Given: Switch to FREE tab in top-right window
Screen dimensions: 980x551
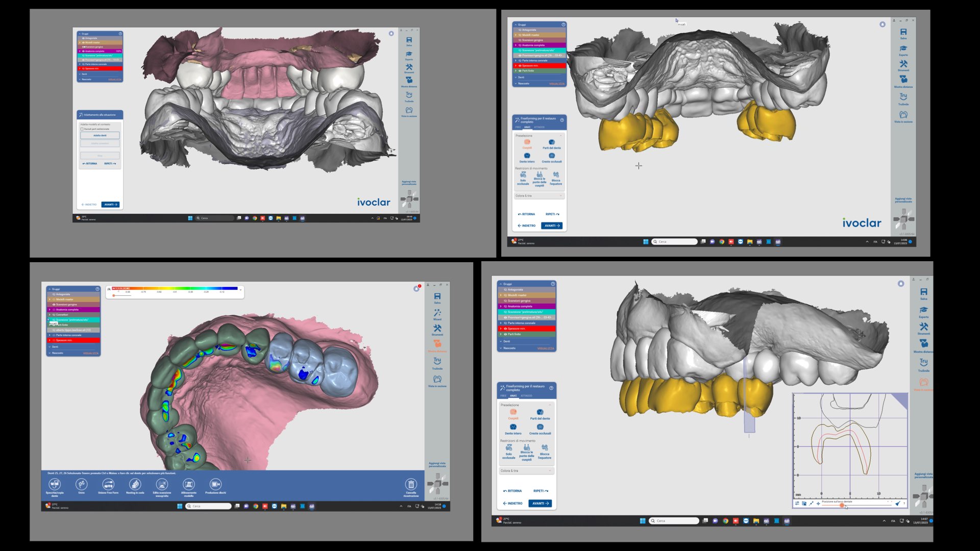Looking at the screenshot, I should coord(518,127).
